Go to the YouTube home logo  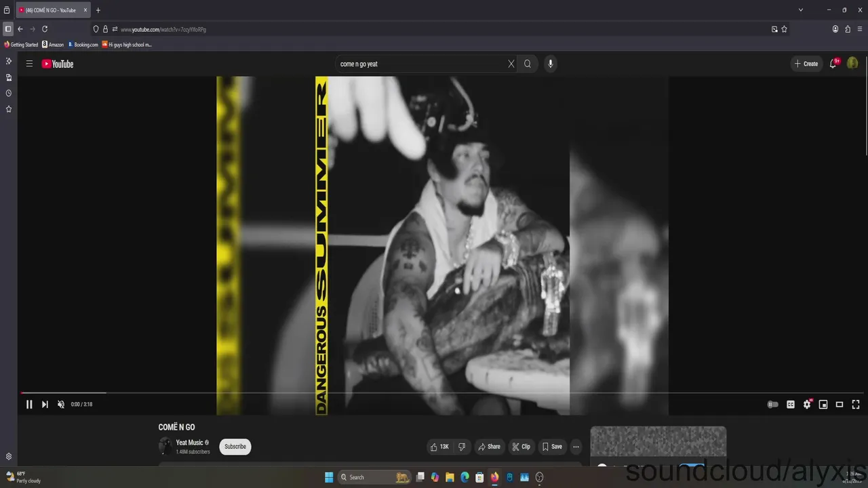58,64
